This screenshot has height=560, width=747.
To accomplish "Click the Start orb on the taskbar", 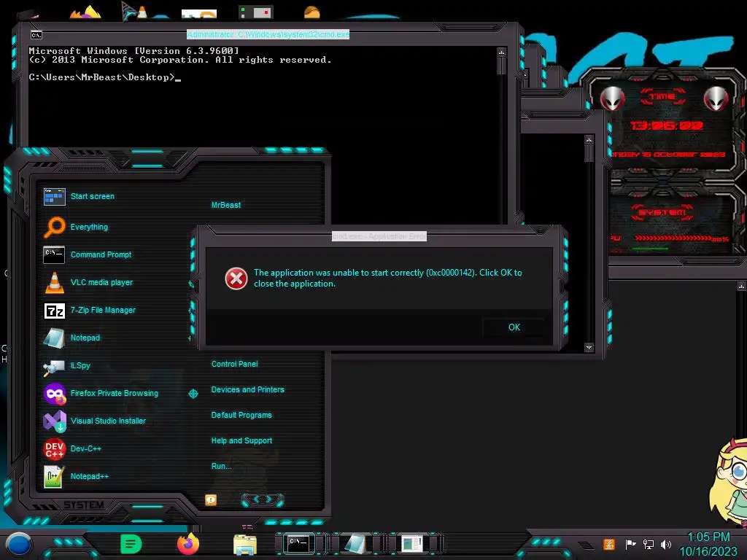I will pyautogui.click(x=18, y=545).
